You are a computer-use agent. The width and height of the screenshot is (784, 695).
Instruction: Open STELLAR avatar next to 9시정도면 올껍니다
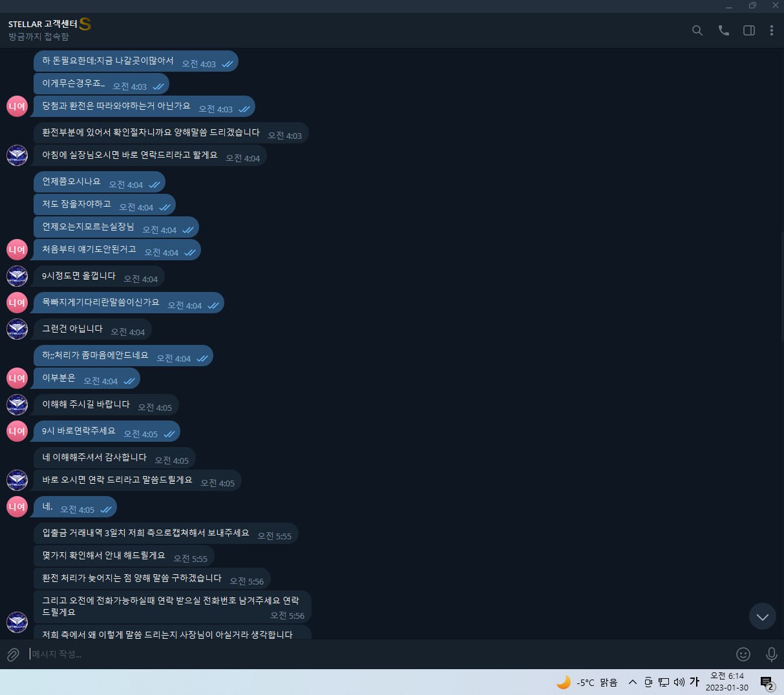[x=17, y=276]
